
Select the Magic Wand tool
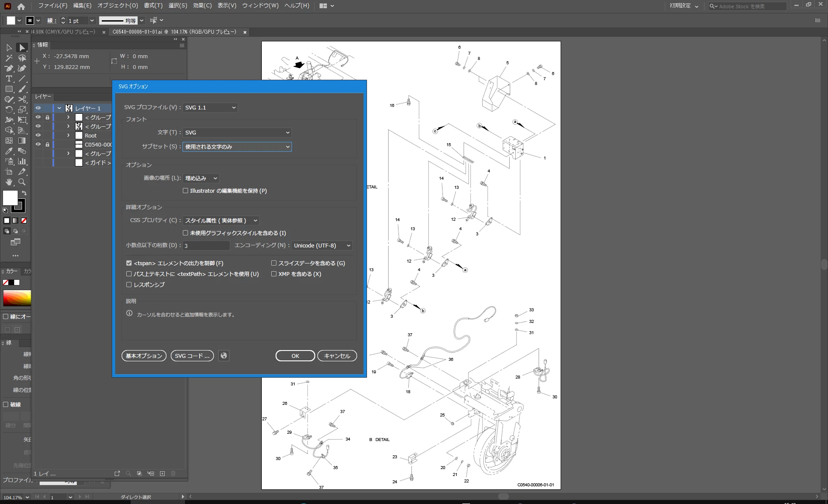point(9,58)
